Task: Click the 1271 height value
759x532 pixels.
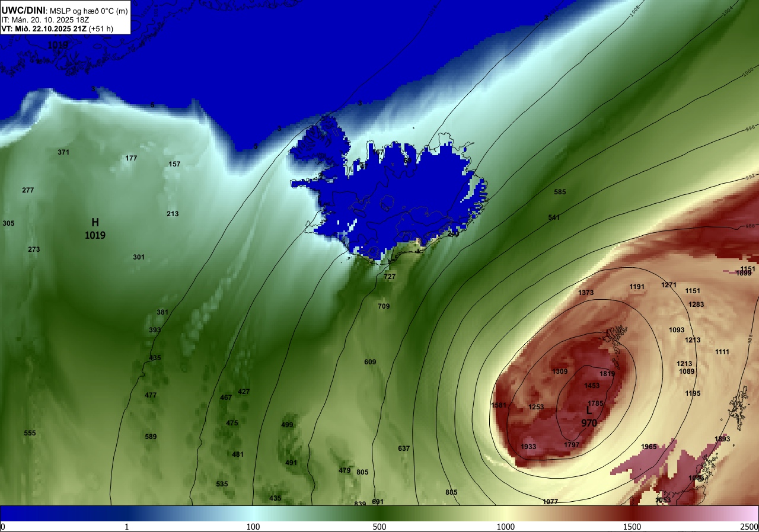Action: [669, 285]
